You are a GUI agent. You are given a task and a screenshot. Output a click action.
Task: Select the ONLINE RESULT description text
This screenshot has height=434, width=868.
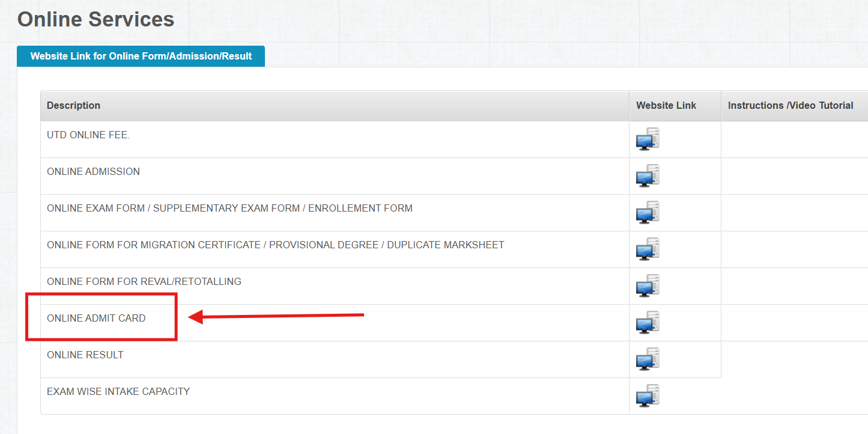[x=85, y=355]
